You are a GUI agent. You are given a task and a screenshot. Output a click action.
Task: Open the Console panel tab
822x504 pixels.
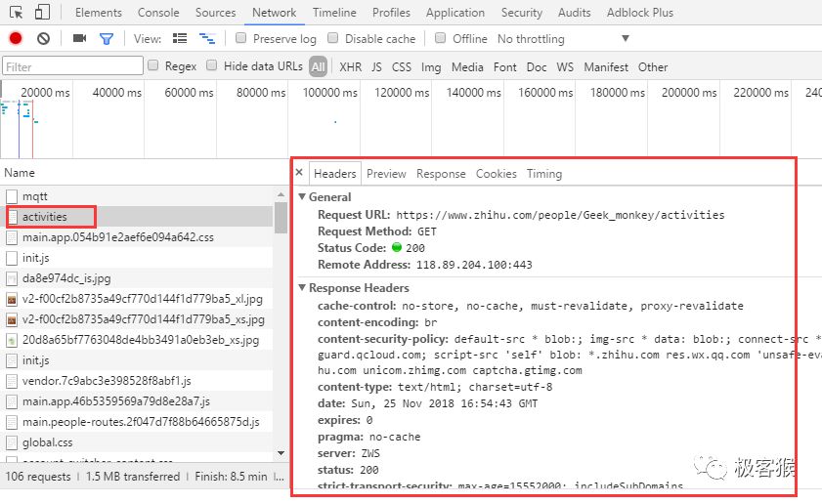tap(158, 13)
